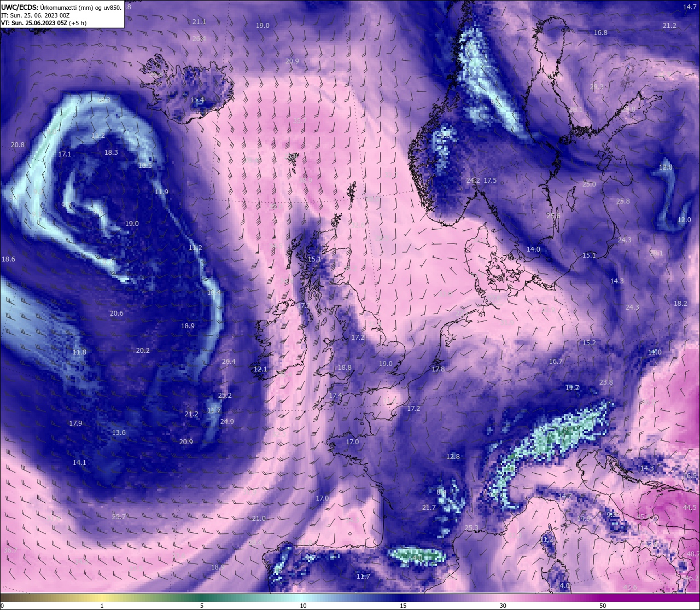Screen dimensions: 700x610
Task: Click the 18.6 value label
Action: click(8, 259)
